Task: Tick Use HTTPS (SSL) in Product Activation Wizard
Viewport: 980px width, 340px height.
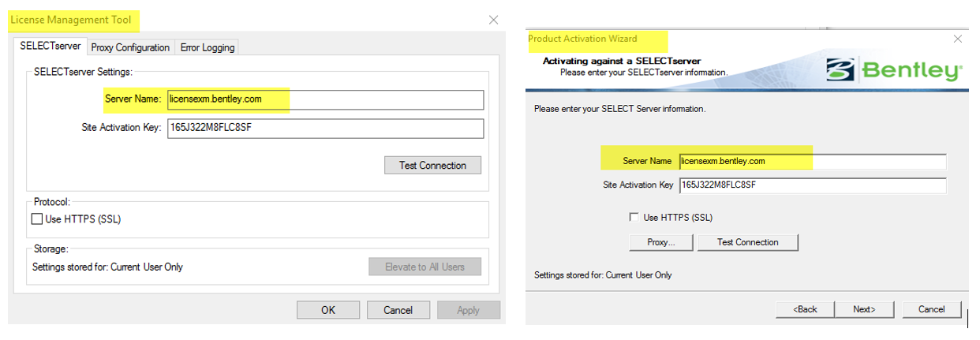Action: point(634,217)
